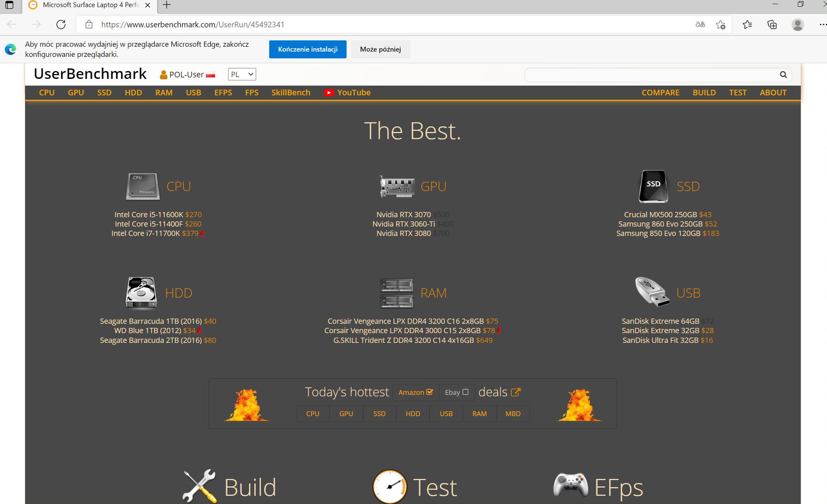Click the HDD hard disk icon

coord(141,293)
